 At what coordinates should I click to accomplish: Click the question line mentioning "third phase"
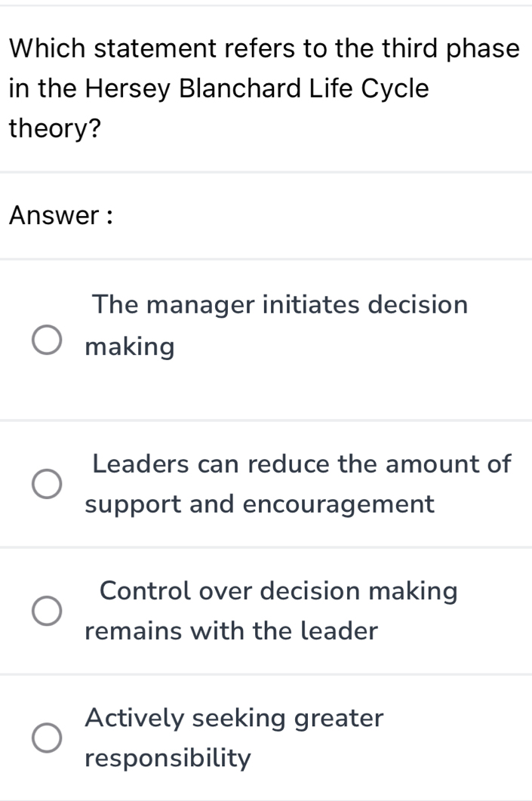[x=266, y=49]
